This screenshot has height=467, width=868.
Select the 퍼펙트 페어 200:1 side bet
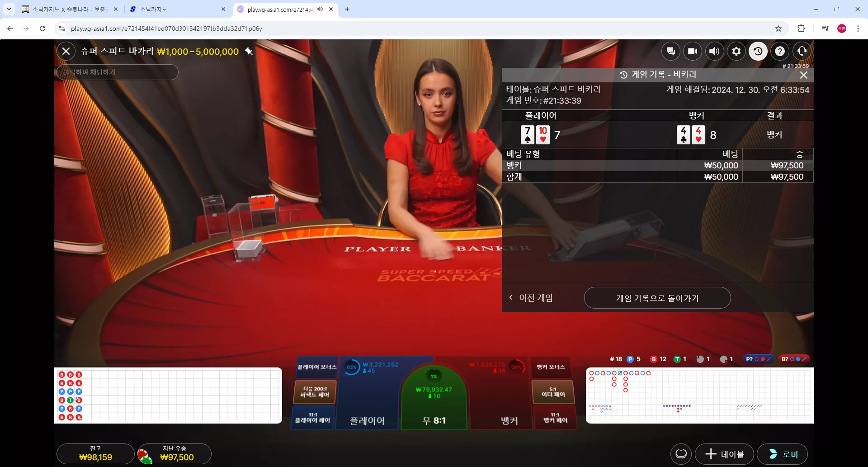pyautogui.click(x=315, y=392)
